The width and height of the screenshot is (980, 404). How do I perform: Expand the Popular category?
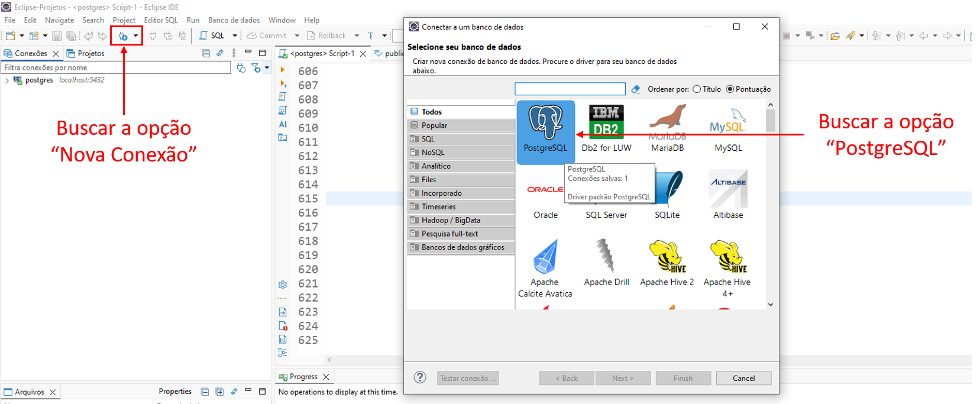[x=461, y=125]
